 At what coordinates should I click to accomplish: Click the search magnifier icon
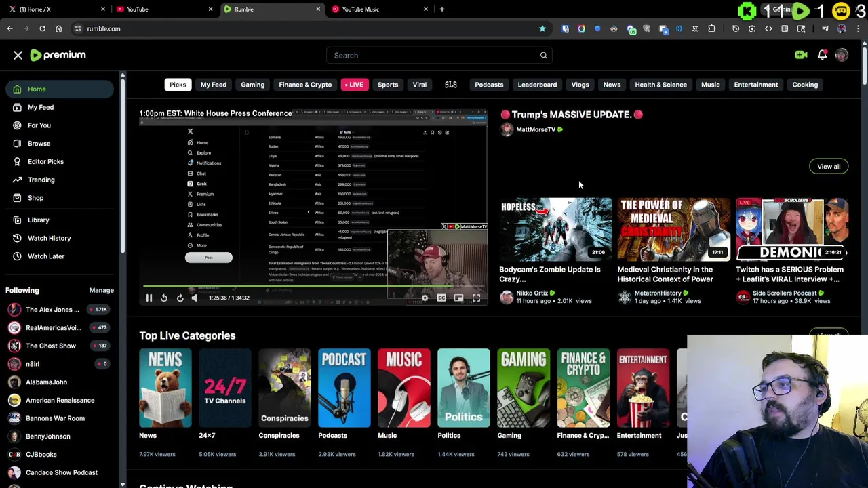[x=543, y=56]
